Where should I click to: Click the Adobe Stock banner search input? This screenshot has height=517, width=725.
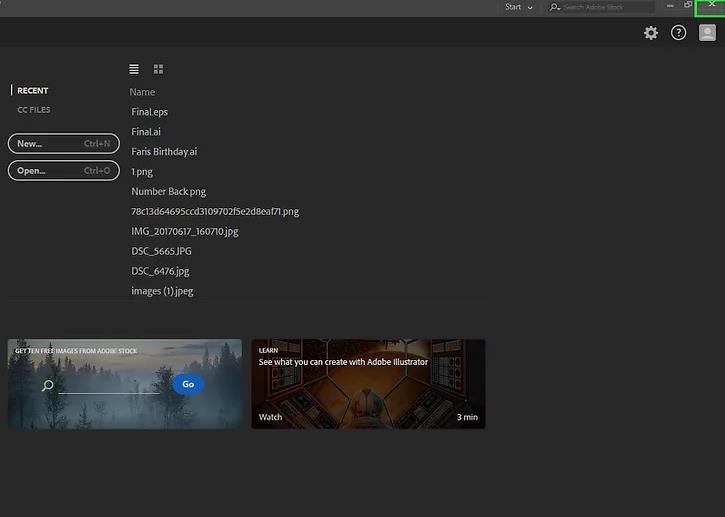coord(109,386)
